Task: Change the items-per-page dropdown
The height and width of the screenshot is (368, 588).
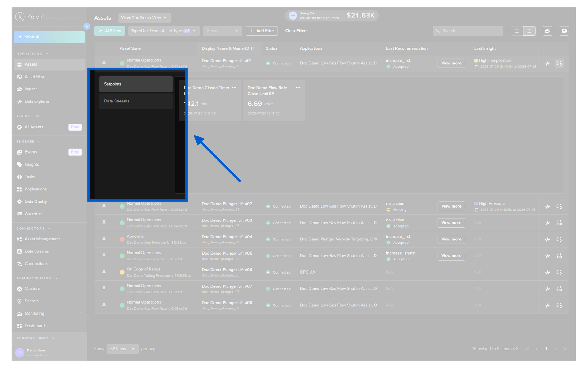Action: click(x=123, y=349)
